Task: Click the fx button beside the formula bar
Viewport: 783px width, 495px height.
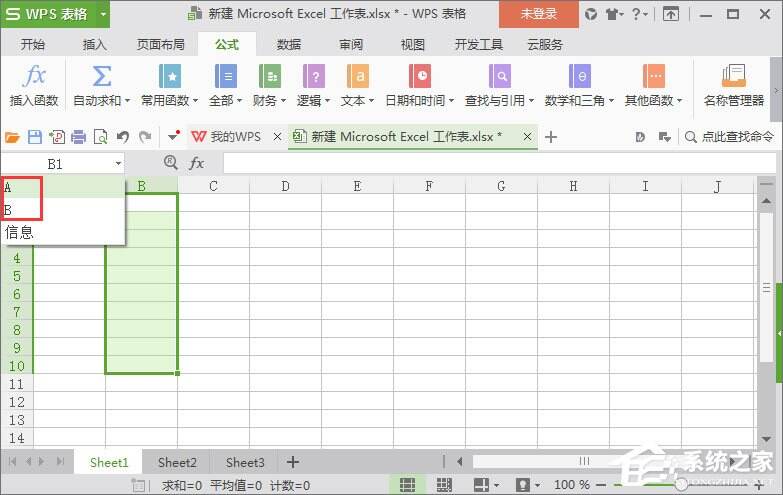Action: coord(196,163)
